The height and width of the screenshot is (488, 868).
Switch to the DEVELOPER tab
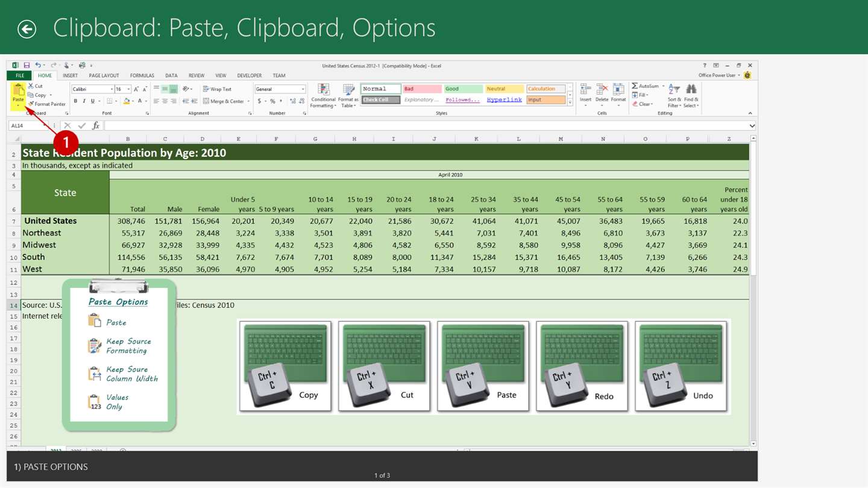(250, 76)
